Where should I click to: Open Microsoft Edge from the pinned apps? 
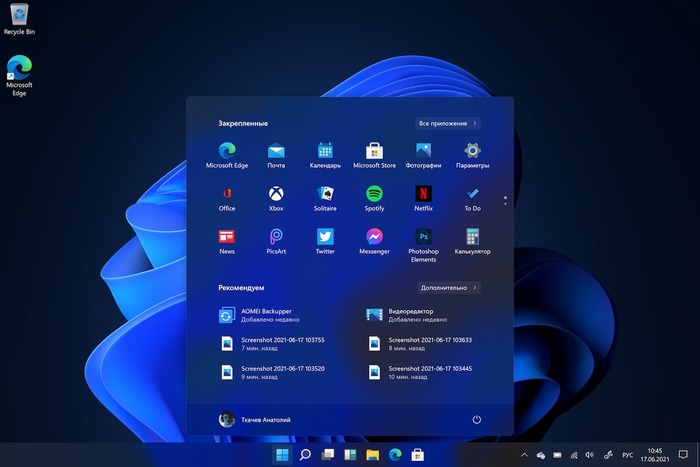click(x=227, y=155)
